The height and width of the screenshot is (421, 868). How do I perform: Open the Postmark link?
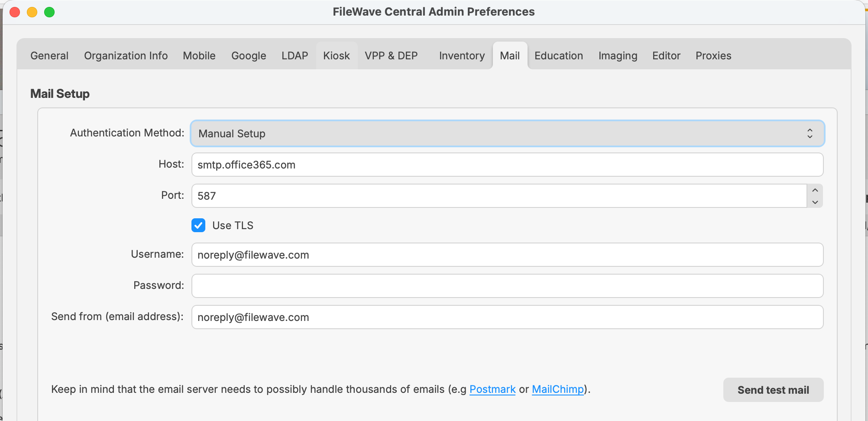pos(492,389)
